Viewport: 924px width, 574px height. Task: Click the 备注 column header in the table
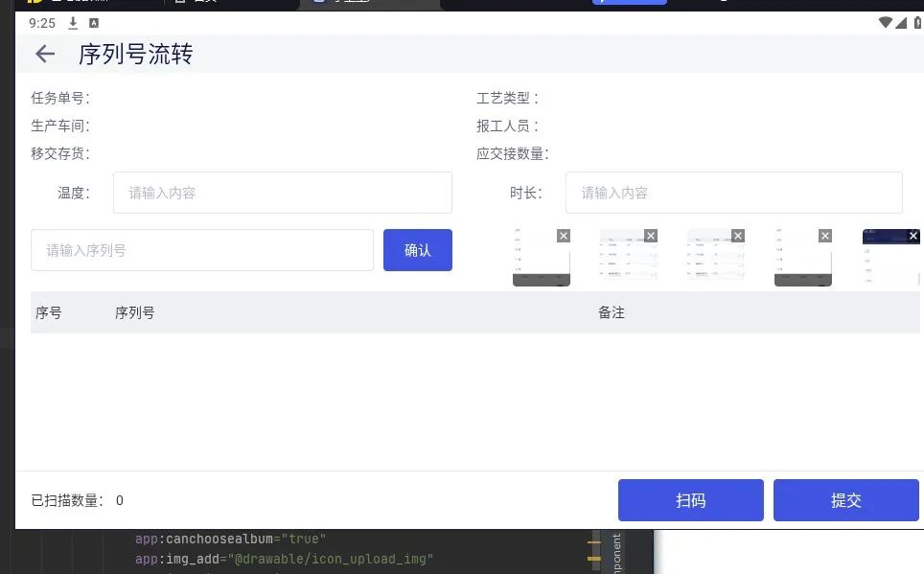tap(612, 311)
